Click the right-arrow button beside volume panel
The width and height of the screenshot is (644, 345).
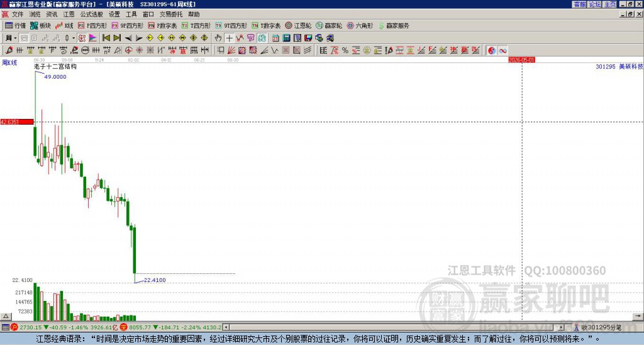638,317
